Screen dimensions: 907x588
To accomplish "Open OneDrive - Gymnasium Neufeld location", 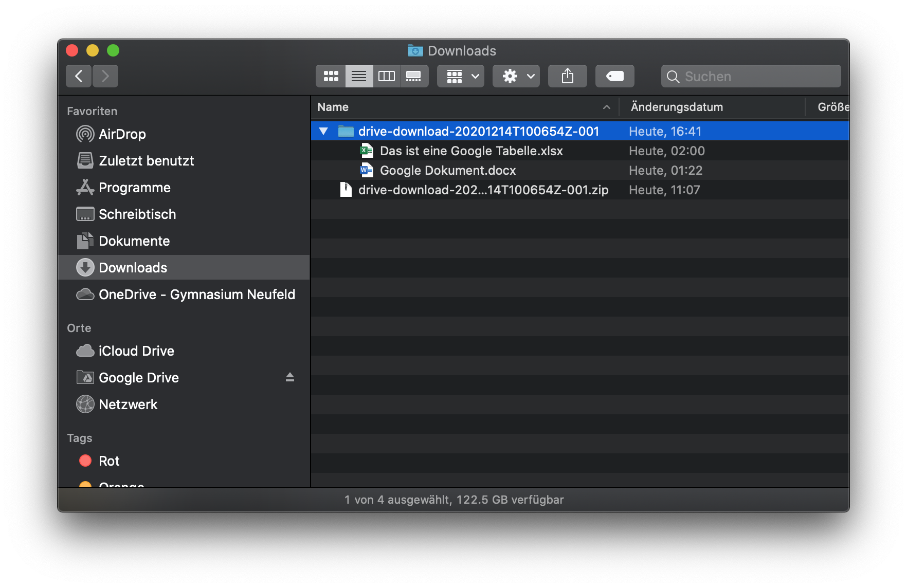I will [196, 295].
